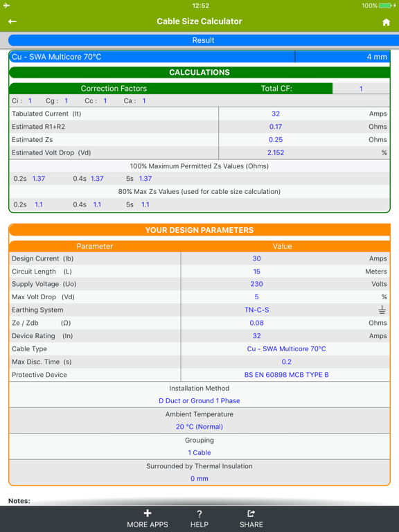
Task: Tap the Ci correction factor value
Action: [x=30, y=100]
